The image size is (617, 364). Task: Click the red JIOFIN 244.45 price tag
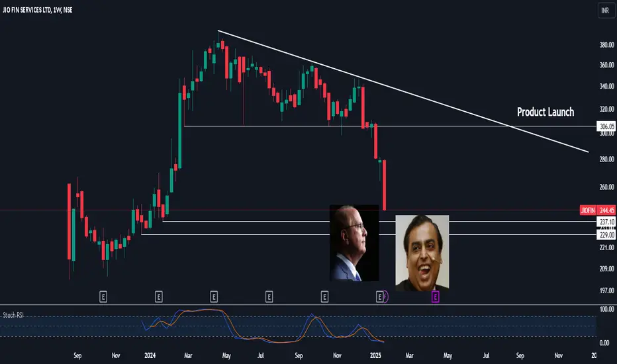click(598, 210)
